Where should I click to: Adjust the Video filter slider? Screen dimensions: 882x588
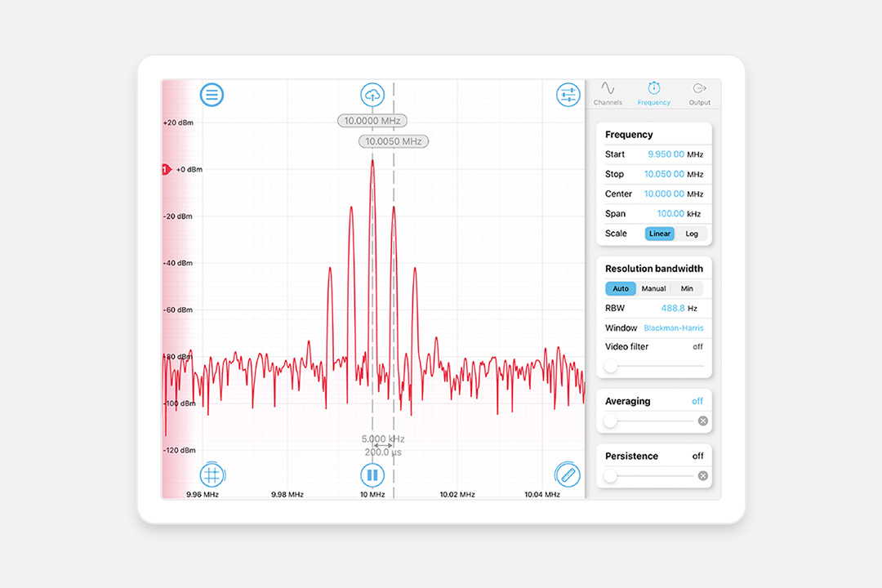tap(610, 366)
